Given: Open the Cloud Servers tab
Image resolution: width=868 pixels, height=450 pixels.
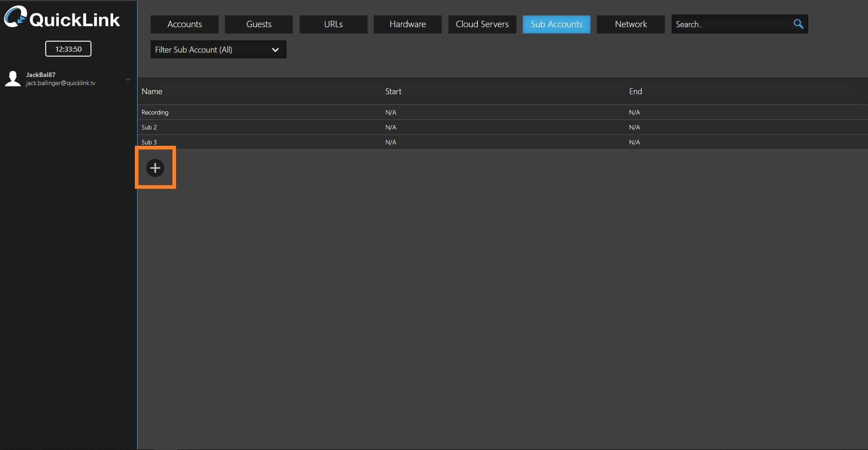Looking at the screenshot, I should coord(482,24).
